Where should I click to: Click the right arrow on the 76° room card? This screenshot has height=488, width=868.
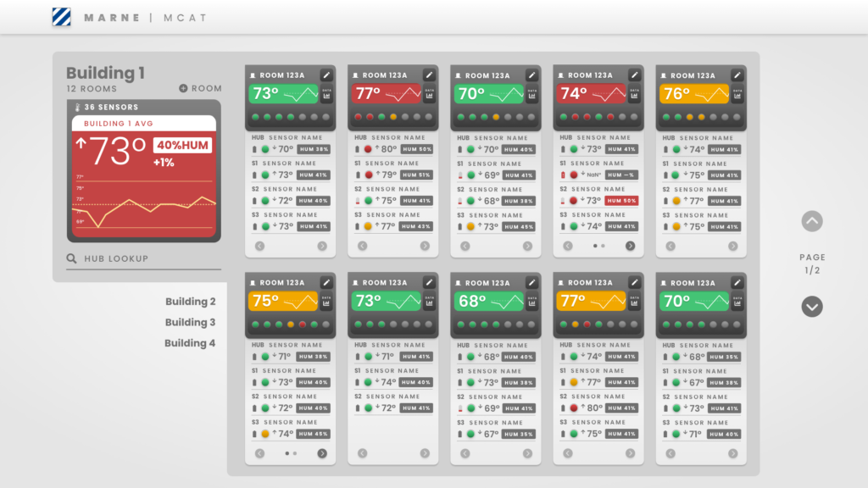(733, 246)
